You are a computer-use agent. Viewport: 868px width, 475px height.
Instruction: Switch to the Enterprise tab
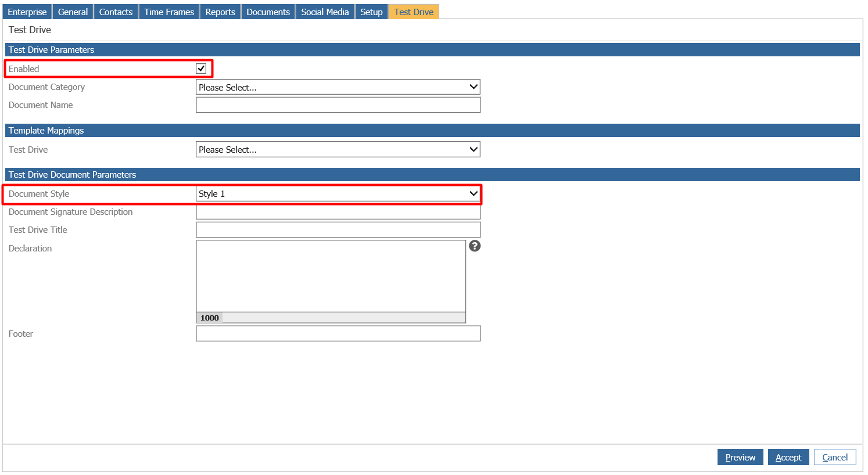27,12
